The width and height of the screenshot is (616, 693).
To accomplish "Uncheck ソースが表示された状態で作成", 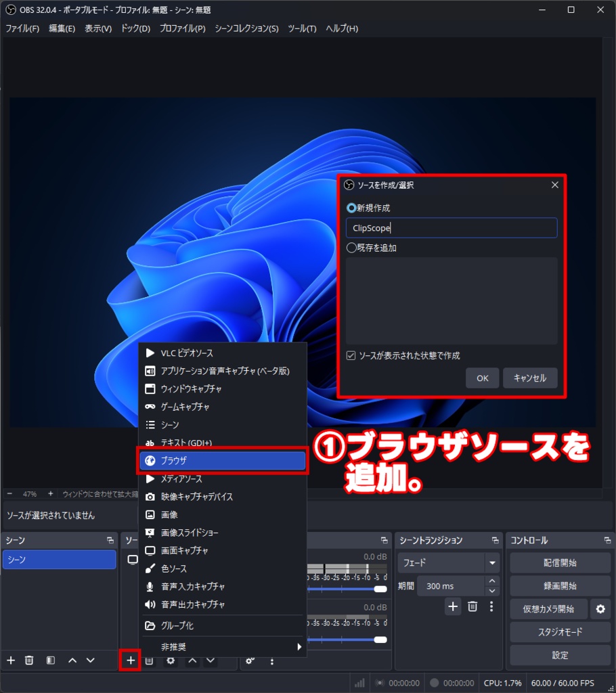I will click(350, 355).
